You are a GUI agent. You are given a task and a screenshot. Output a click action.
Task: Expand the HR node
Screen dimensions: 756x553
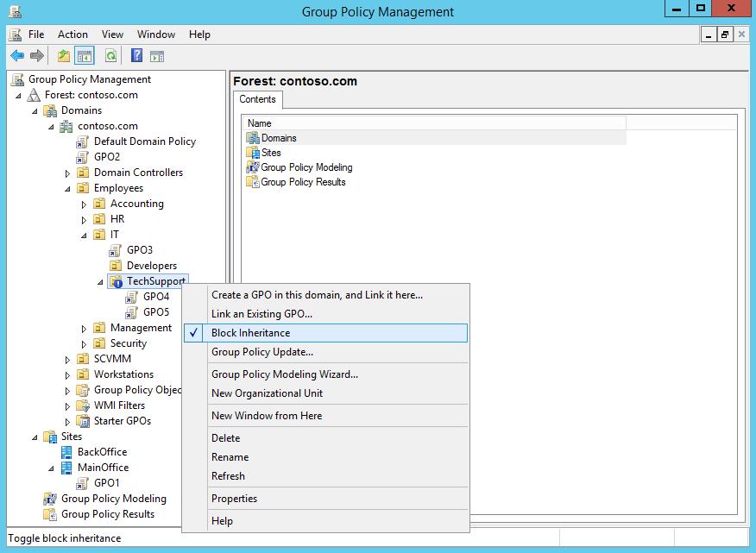coord(84,220)
